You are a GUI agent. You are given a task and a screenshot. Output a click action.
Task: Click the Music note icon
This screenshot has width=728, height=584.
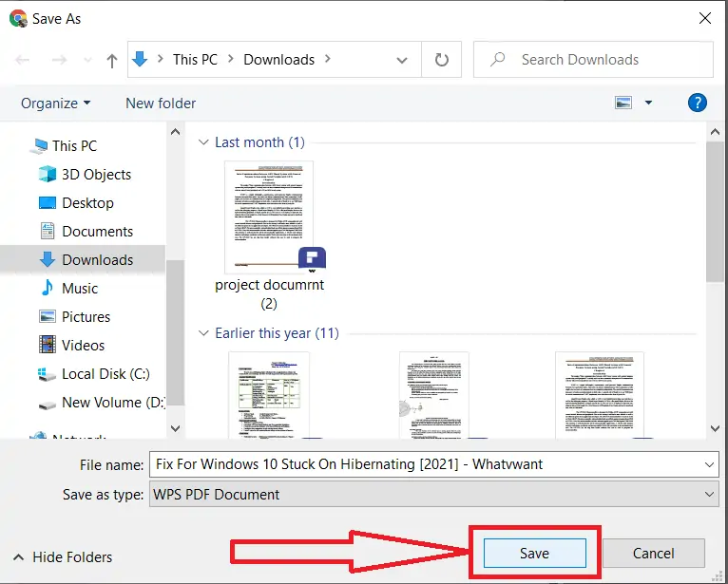(47, 288)
